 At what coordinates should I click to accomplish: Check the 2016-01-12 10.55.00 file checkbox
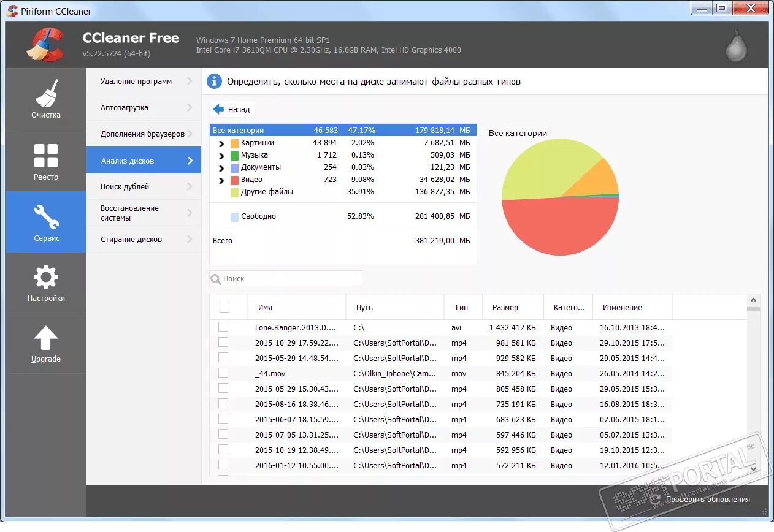click(223, 465)
